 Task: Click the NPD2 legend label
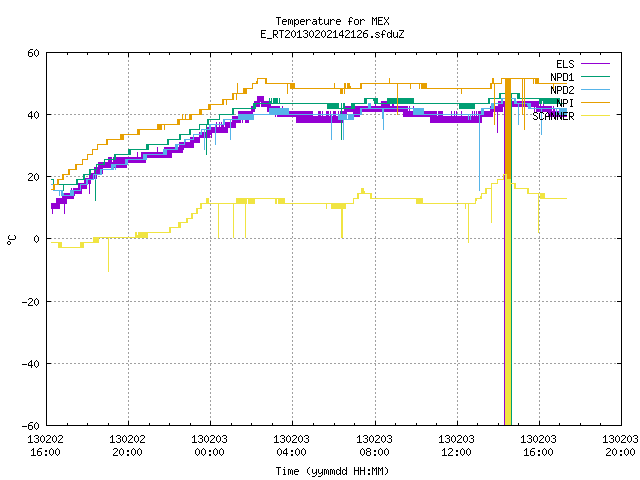coord(562,90)
